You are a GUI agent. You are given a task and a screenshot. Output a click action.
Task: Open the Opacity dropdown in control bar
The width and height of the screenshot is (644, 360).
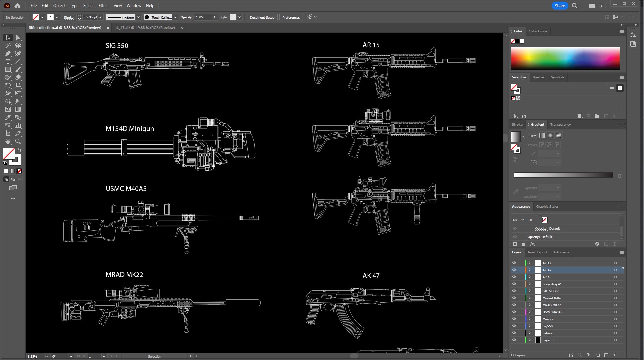(215, 17)
